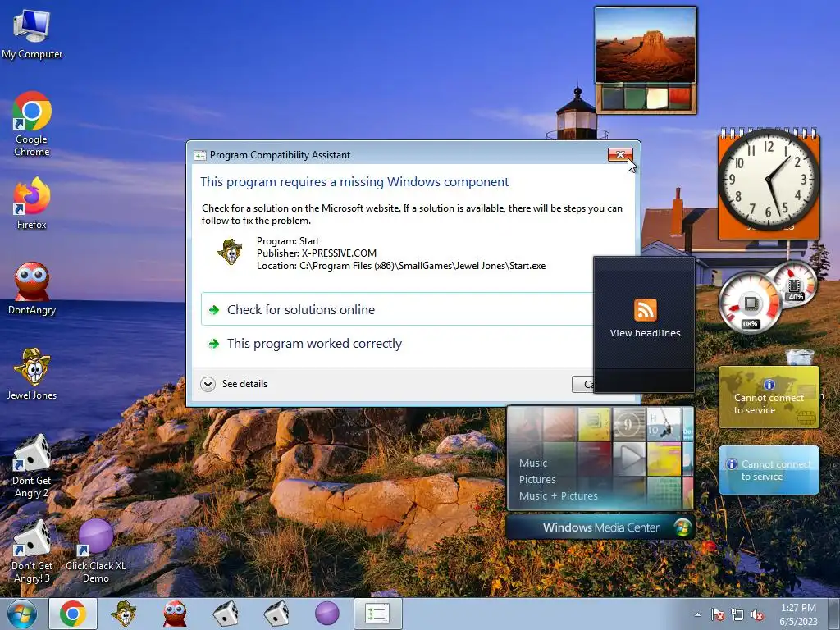Click the RSS feed icon in gadget
The width and height of the screenshot is (840, 630).
click(x=645, y=310)
